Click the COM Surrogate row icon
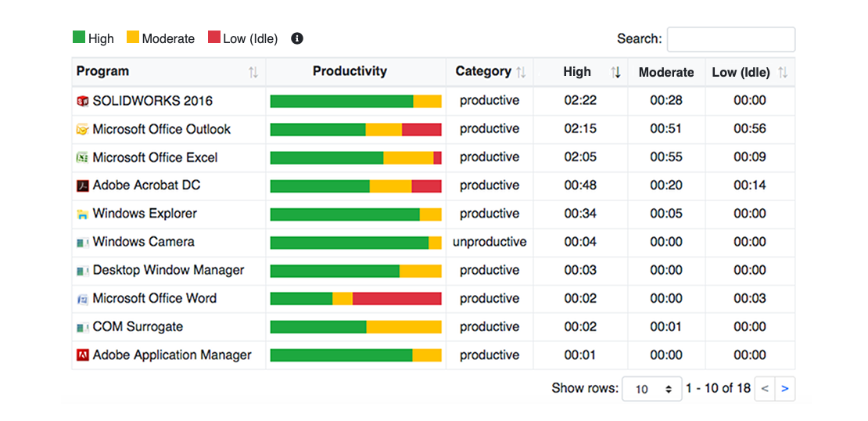 (x=82, y=327)
